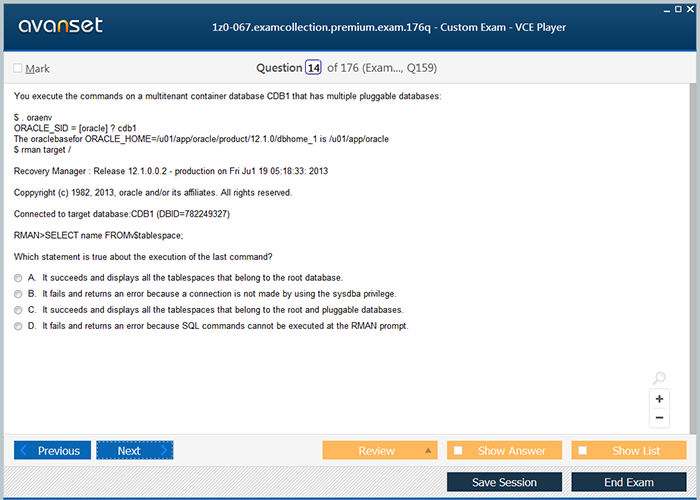Viewport: 700px width, 500px height.
Task: Open the Review button
Action: click(x=380, y=450)
